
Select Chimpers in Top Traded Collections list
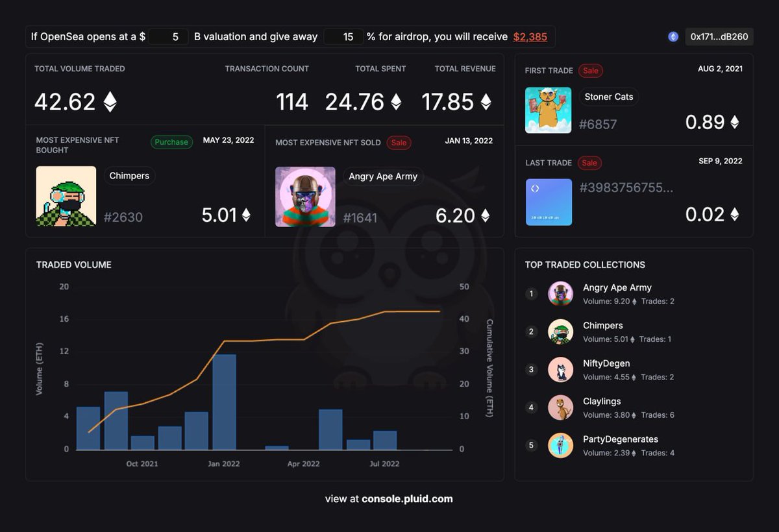(603, 326)
